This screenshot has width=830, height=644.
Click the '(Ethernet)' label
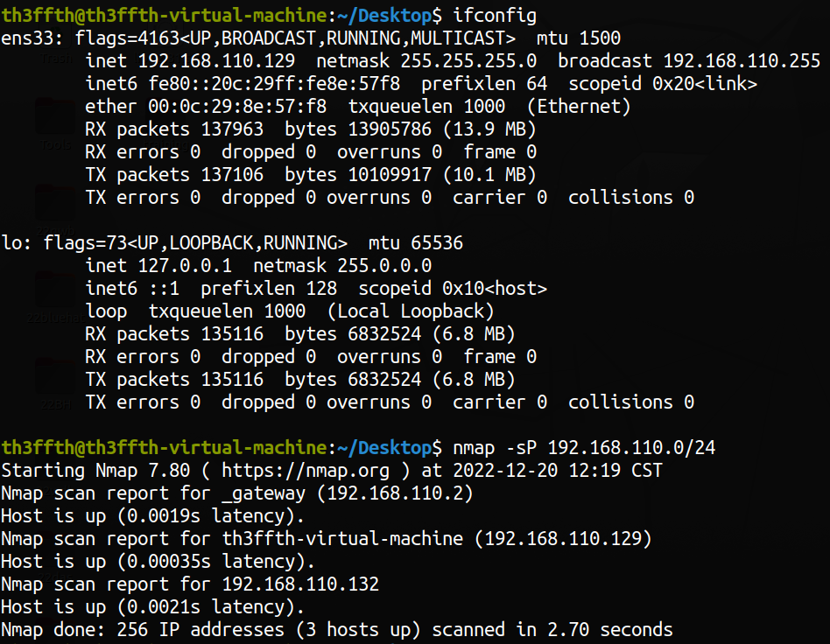[579, 107]
